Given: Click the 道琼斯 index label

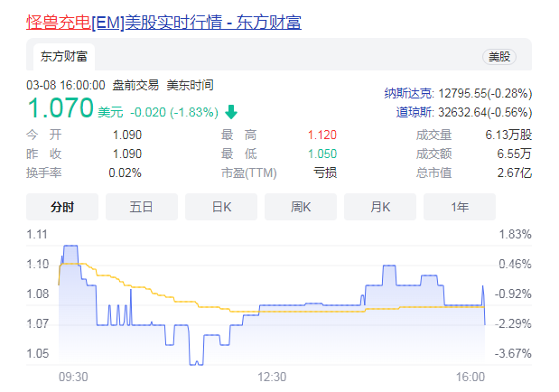Looking at the screenshot, I should click(x=415, y=112).
